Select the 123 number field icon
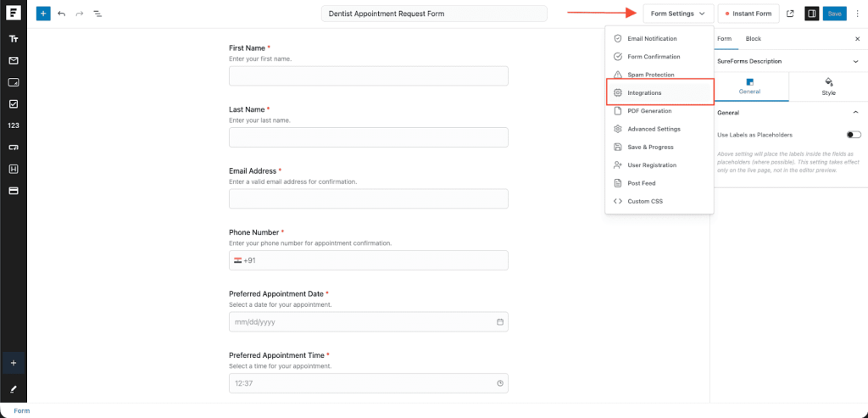The width and height of the screenshot is (868, 418). click(x=14, y=125)
